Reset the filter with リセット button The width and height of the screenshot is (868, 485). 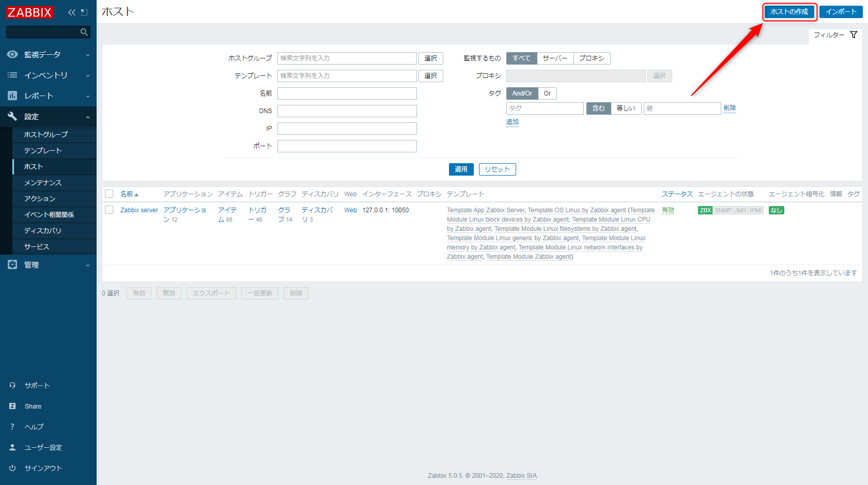click(x=498, y=169)
